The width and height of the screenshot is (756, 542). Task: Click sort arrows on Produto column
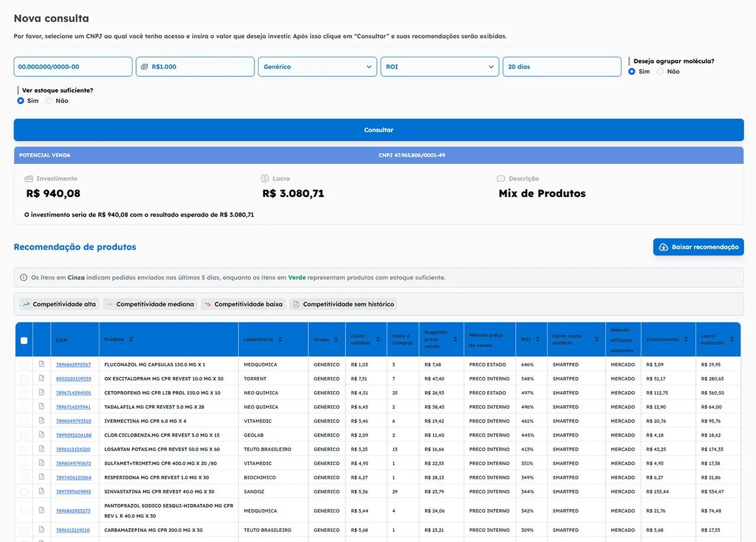tap(131, 340)
